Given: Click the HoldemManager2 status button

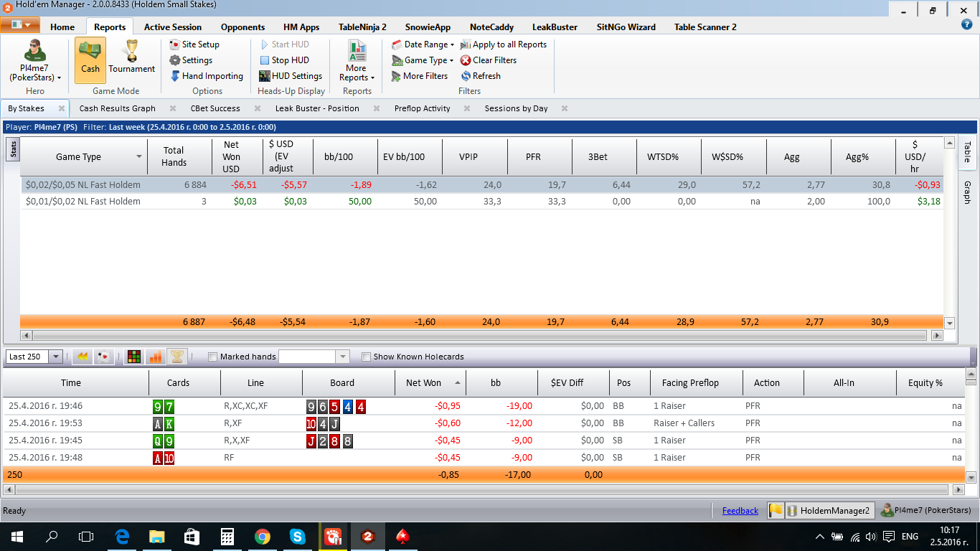Looking at the screenshot, I should tap(829, 511).
